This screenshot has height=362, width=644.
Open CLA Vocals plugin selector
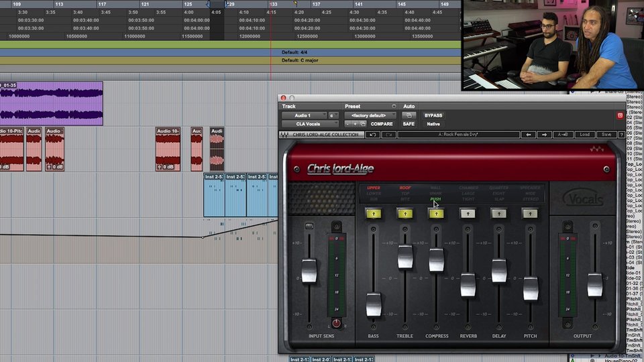point(310,124)
